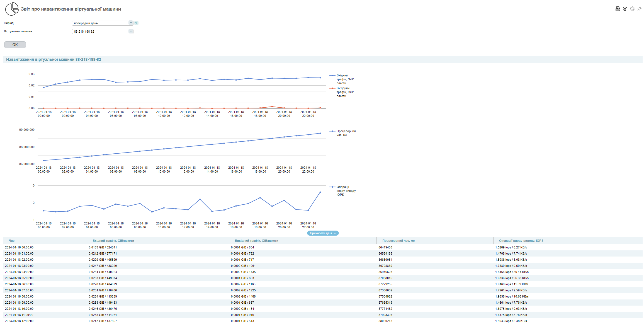Click the help question mark next to Період
The image size is (644, 324).
(x=136, y=23)
